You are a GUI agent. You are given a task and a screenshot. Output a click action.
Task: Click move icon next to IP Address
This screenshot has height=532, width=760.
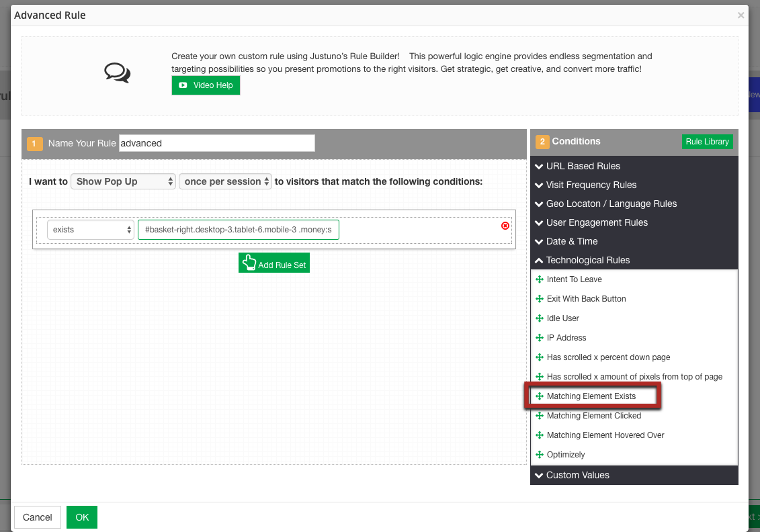click(x=539, y=338)
